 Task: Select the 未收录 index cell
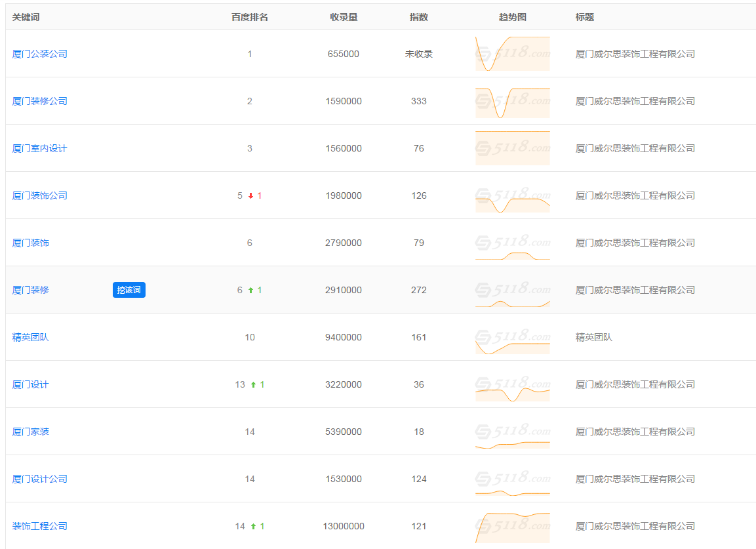point(418,54)
